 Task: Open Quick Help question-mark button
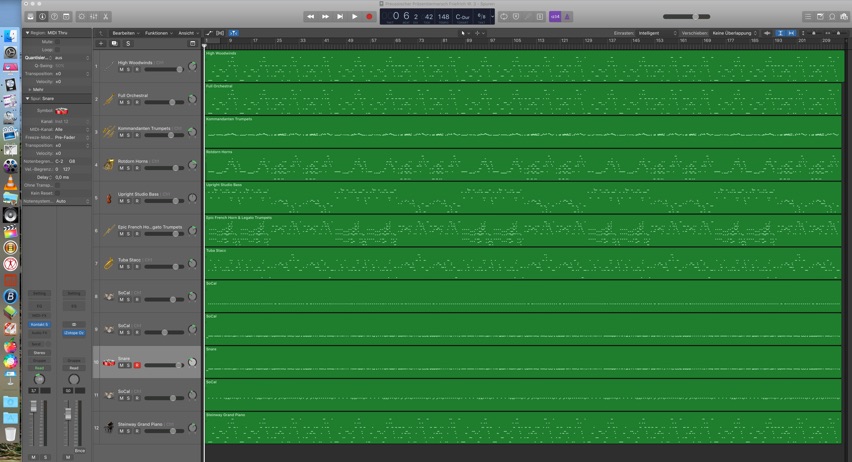tap(54, 16)
